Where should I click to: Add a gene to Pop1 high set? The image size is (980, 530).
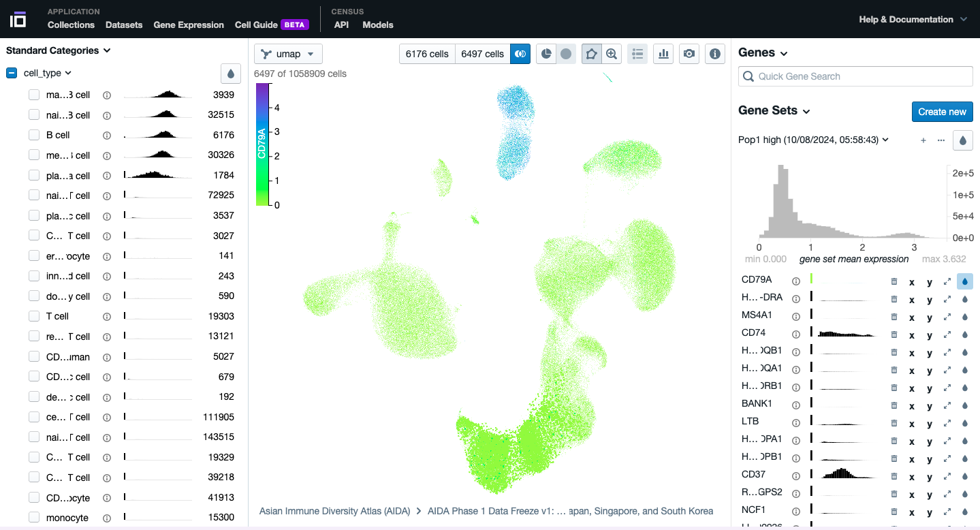[923, 140]
